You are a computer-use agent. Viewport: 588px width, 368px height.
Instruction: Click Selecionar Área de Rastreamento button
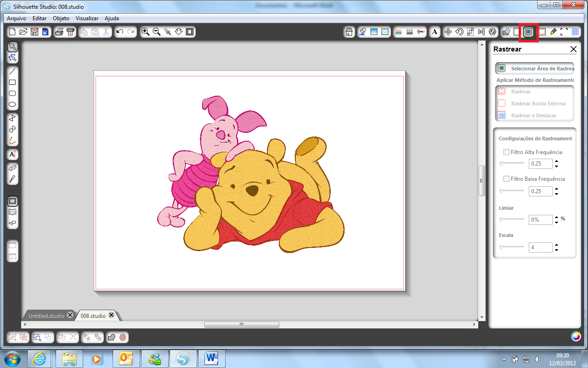535,68
